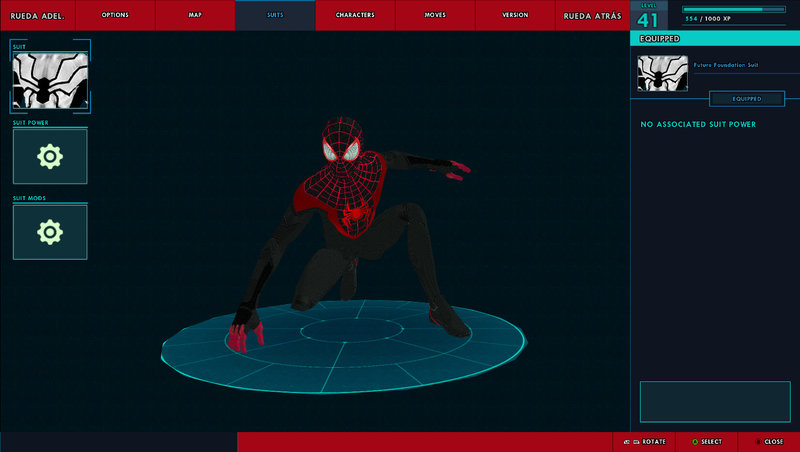Click the Equipped button
Image resolution: width=800 pixels, height=452 pixels.
pyautogui.click(x=747, y=98)
